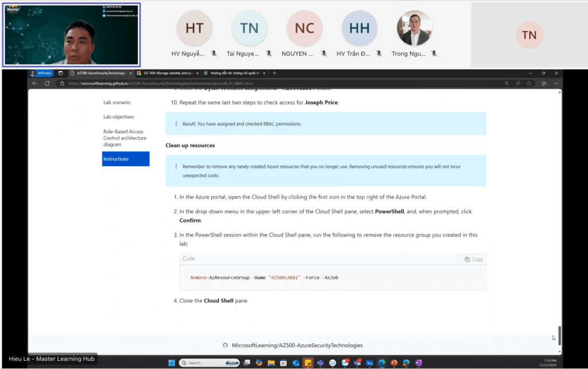Click the muted mic icon beside Trong Ngu...
This screenshot has width=588, height=369.
point(434,53)
